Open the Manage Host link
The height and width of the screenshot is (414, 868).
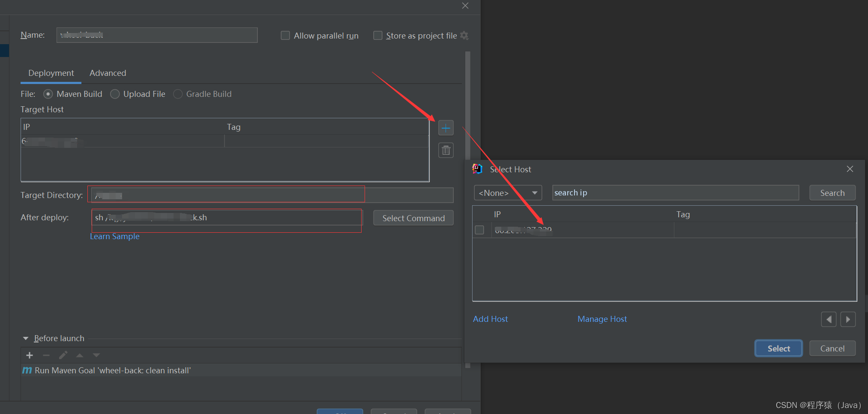[x=602, y=319]
